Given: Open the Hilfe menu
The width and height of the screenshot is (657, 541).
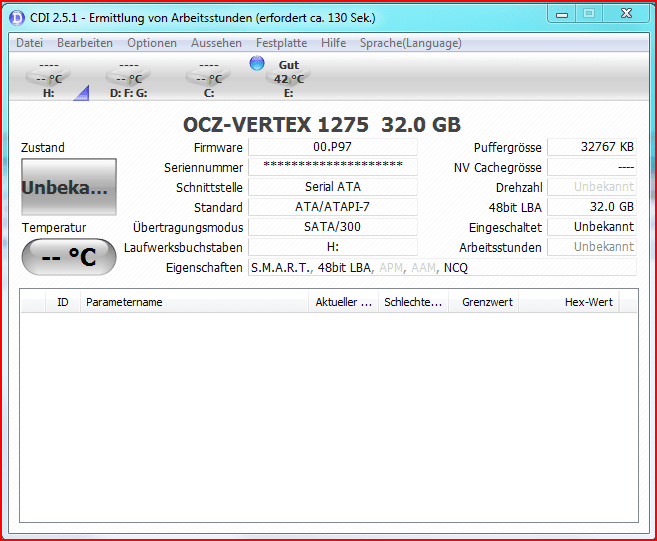Looking at the screenshot, I should 334,43.
